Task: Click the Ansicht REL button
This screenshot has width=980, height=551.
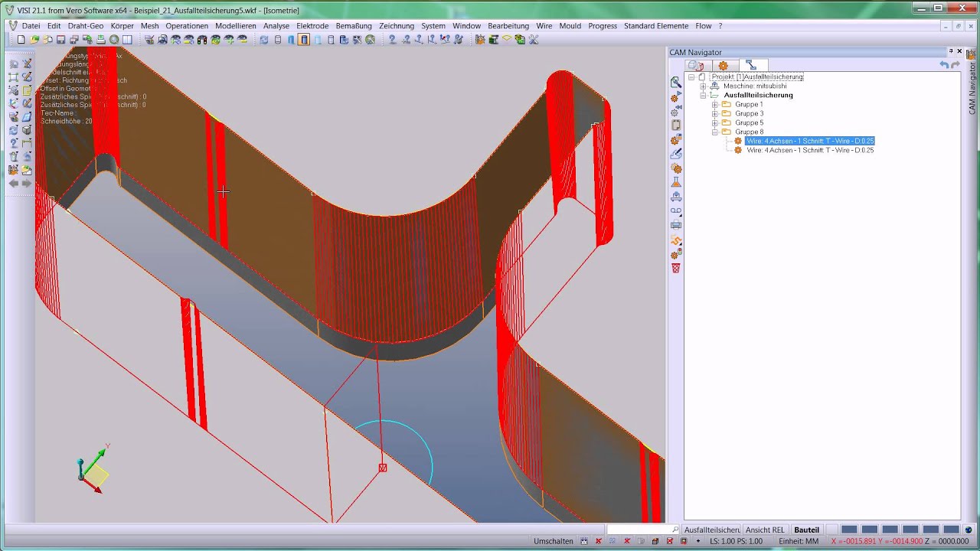Action: 765,530
